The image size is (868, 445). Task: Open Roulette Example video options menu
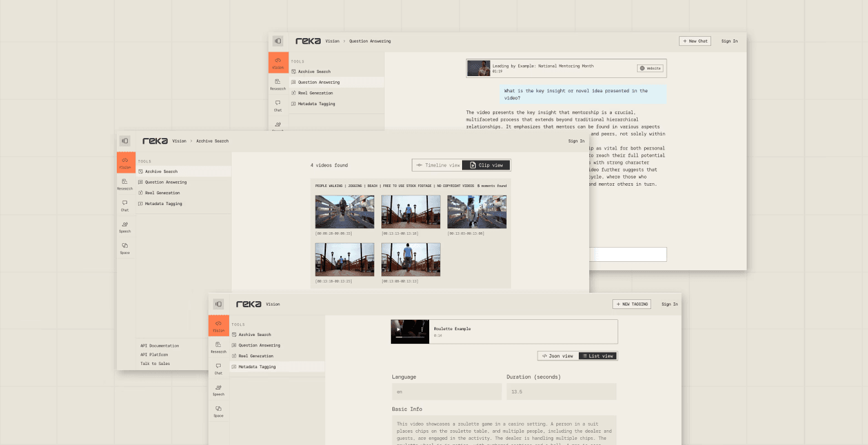(x=422, y=330)
